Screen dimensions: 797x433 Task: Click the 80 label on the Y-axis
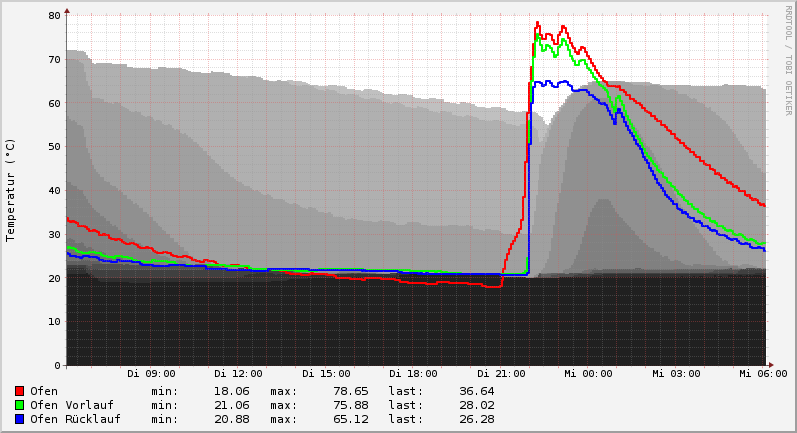(x=56, y=16)
